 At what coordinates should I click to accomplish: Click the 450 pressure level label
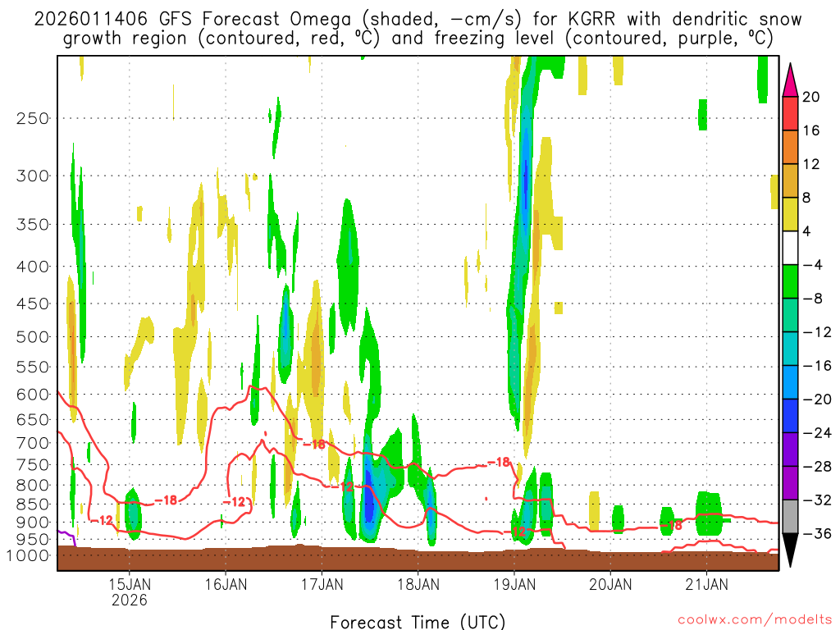click(33, 304)
